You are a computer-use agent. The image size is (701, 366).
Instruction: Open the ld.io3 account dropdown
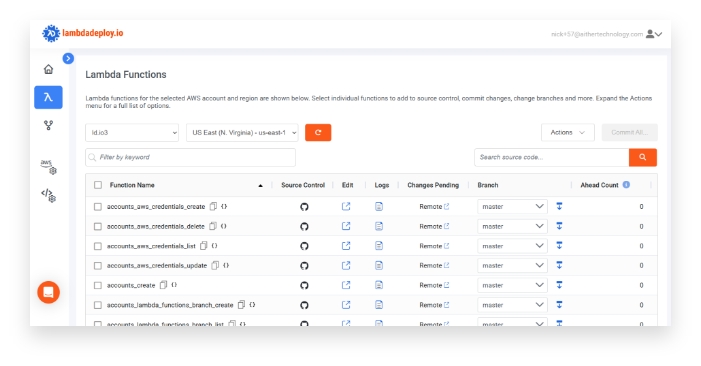(x=132, y=133)
